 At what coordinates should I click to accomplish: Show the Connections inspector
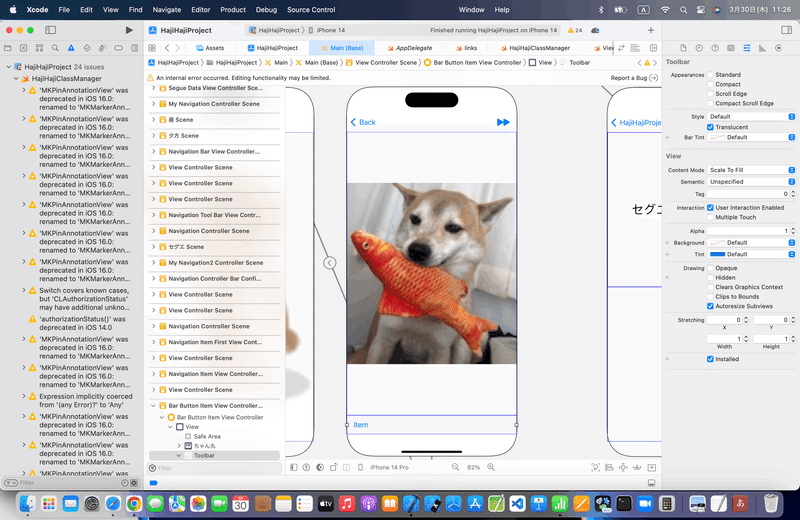click(x=778, y=48)
